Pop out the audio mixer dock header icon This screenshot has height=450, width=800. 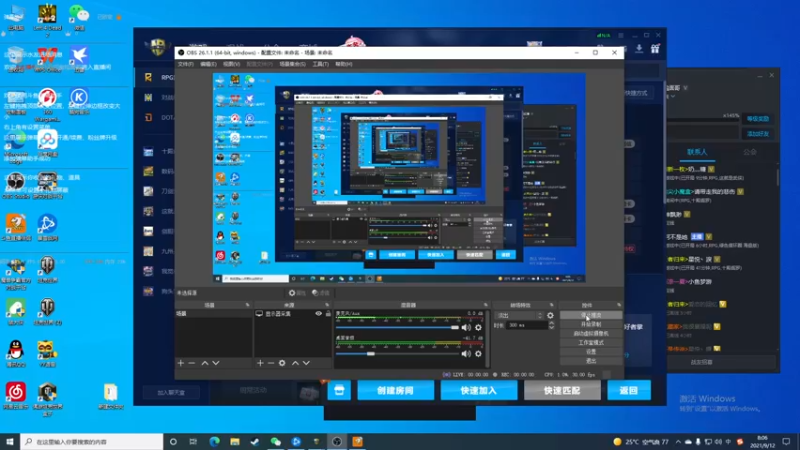485,305
